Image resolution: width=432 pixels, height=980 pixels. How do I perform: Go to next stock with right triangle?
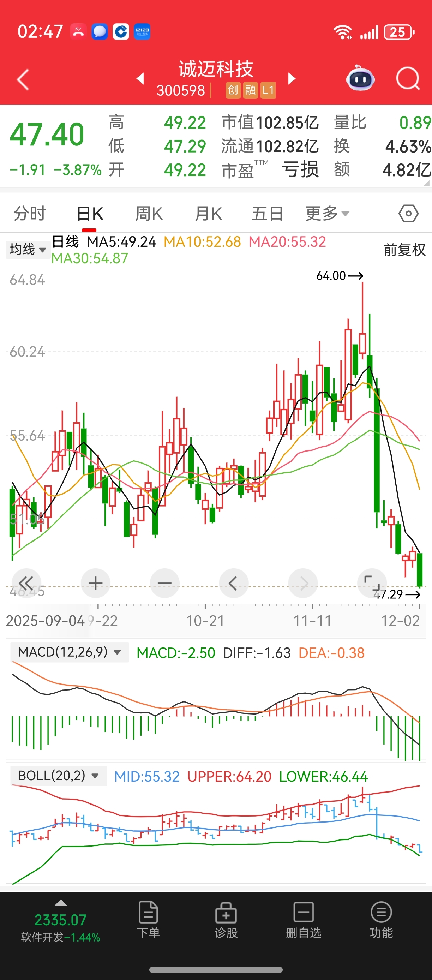pyautogui.click(x=292, y=79)
